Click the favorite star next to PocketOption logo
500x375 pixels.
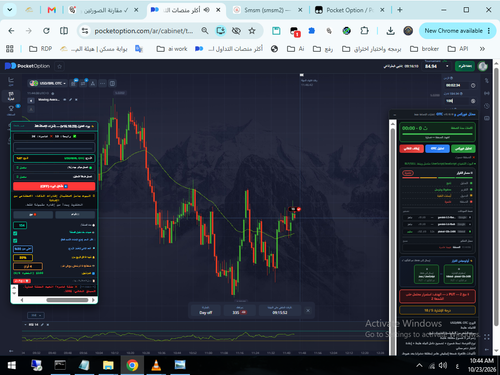coord(60,66)
